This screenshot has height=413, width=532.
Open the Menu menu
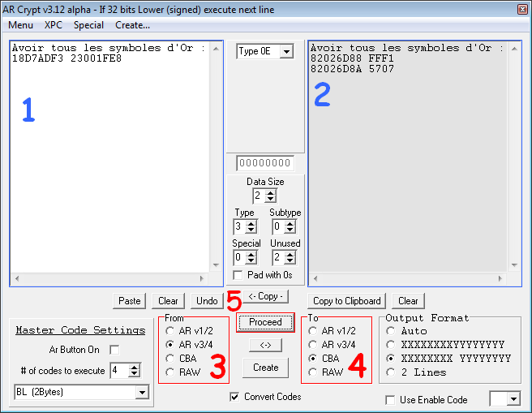(20, 25)
